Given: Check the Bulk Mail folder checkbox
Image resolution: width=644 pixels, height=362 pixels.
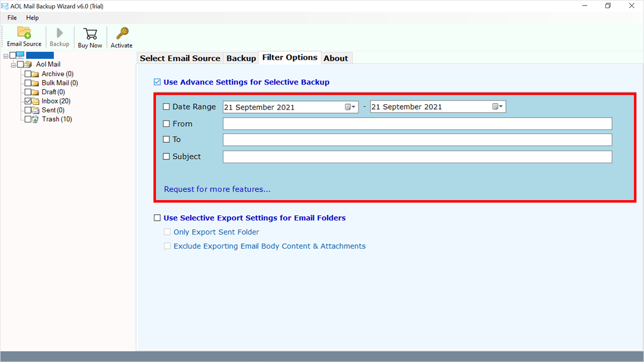Looking at the screenshot, I should pyautogui.click(x=28, y=83).
